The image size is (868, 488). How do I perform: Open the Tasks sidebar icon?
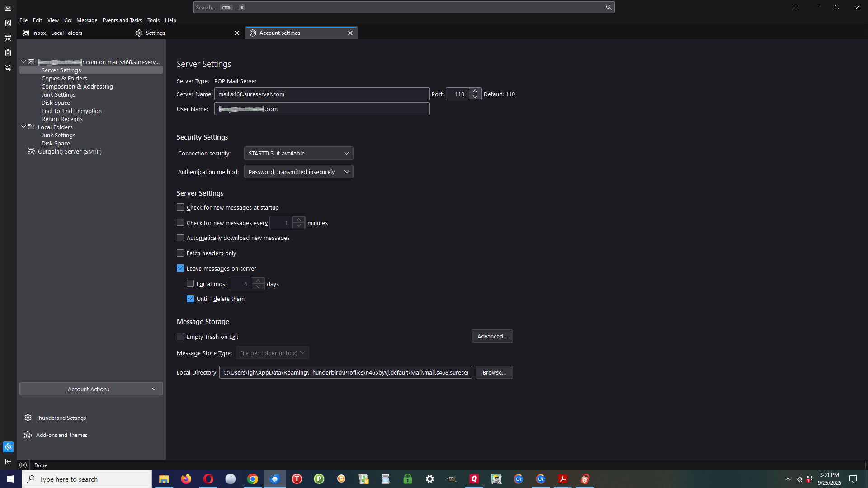point(8,53)
